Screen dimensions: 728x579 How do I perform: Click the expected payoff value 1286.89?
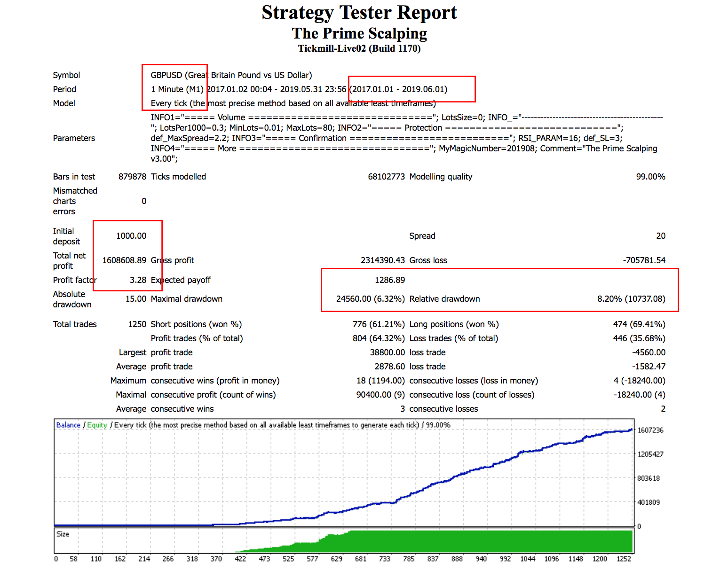click(x=389, y=280)
